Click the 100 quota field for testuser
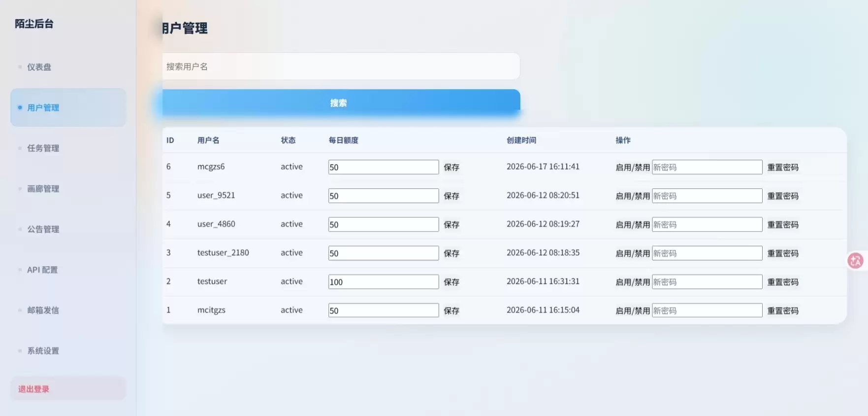The width and height of the screenshot is (868, 416). click(384, 281)
